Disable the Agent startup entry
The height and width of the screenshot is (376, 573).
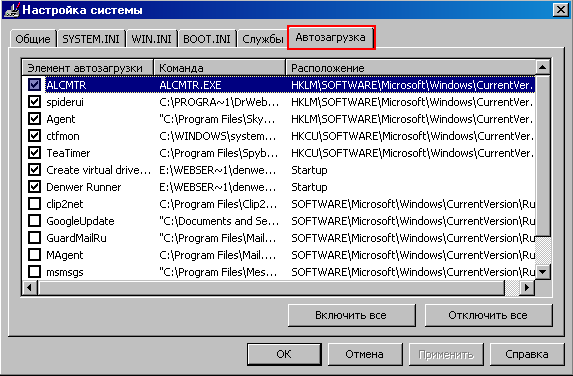(x=34, y=119)
